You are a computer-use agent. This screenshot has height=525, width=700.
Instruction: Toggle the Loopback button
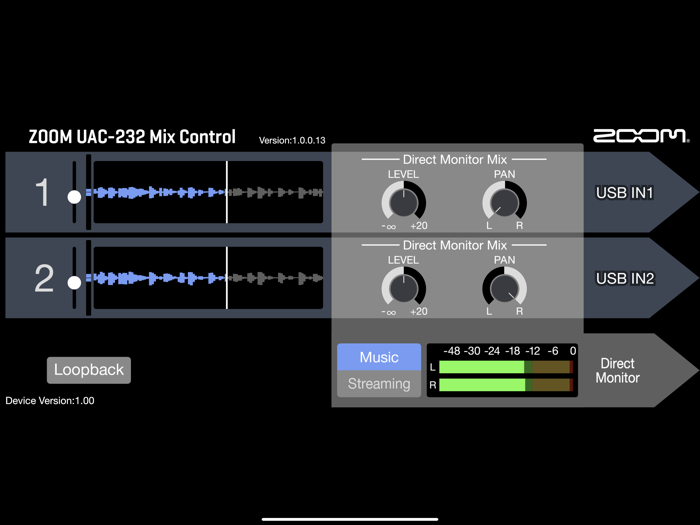point(89,370)
